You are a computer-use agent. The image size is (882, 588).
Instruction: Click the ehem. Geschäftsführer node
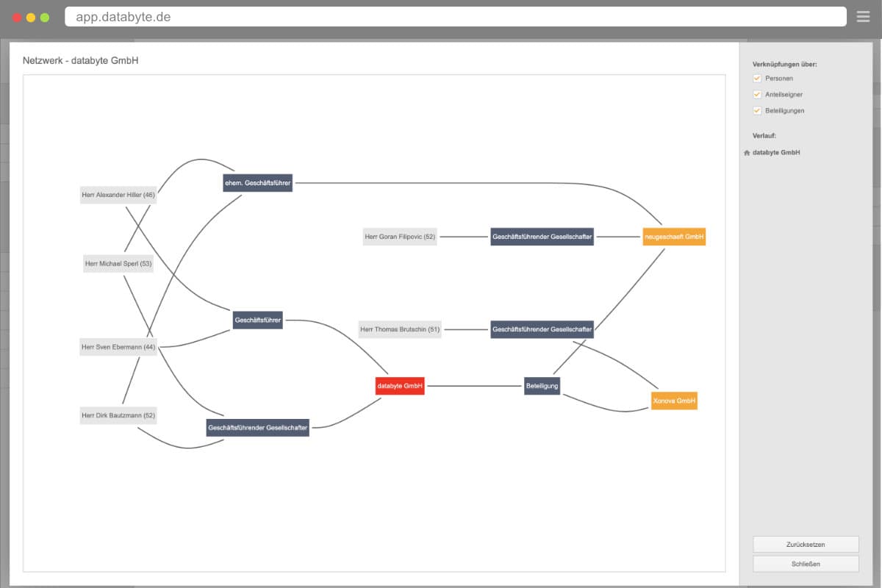pos(258,182)
